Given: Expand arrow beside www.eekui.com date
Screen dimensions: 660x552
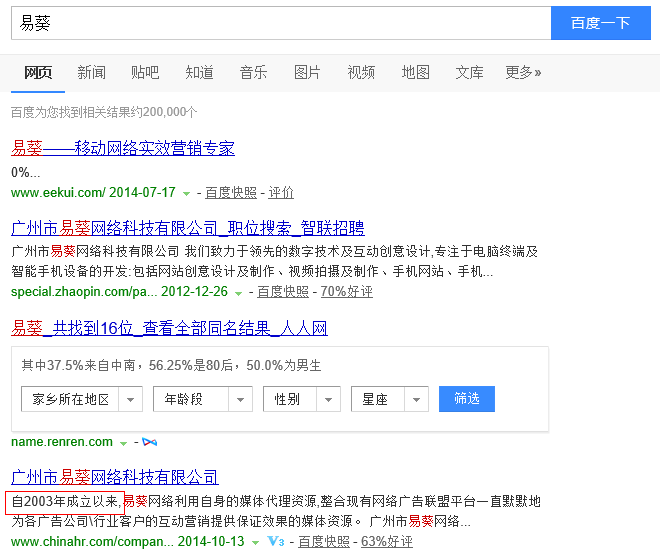Looking at the screenshot, I should click(x=186, y=194).
